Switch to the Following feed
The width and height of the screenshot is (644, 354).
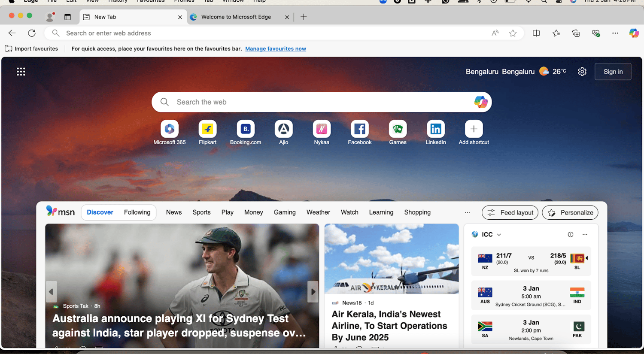tap(137, 212)
